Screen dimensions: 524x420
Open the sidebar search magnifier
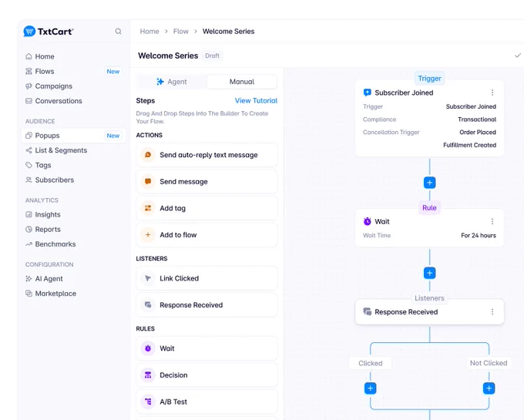tap(119, 32)
